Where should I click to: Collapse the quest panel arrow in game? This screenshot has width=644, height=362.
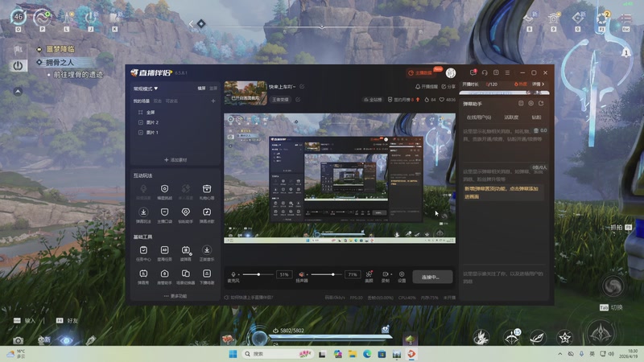tap(18, 92)
